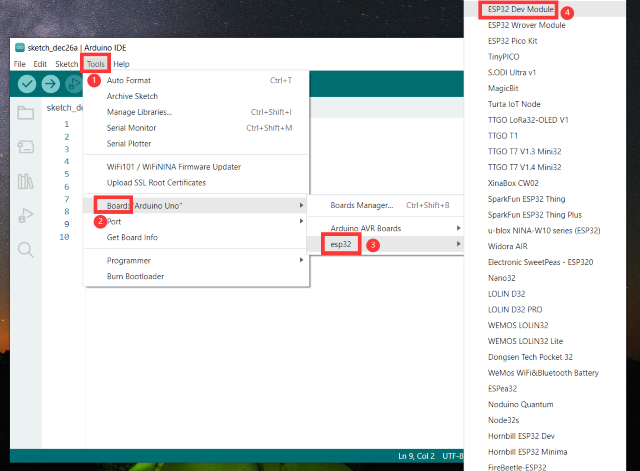Select Node32s board
640x471 pixels.
(x=544, y=420)
